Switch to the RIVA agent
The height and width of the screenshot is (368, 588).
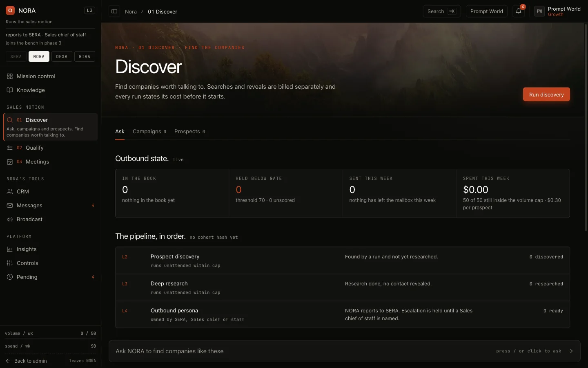(85, 56)
